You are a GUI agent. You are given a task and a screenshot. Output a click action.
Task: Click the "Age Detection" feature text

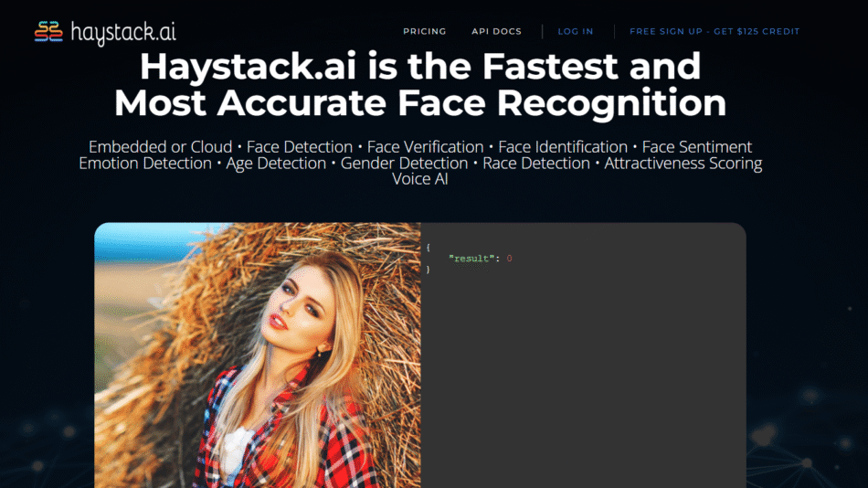coord(276,164)
